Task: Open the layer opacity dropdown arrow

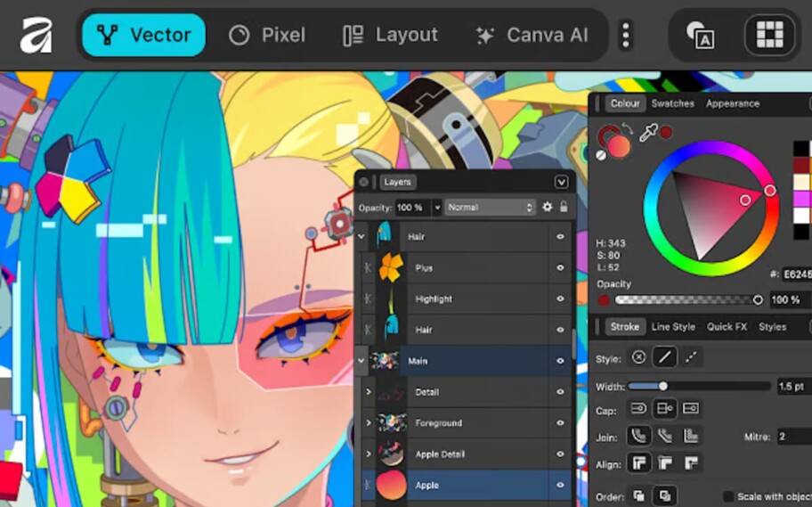Action: pyautogui.click(x=437, y=208)
